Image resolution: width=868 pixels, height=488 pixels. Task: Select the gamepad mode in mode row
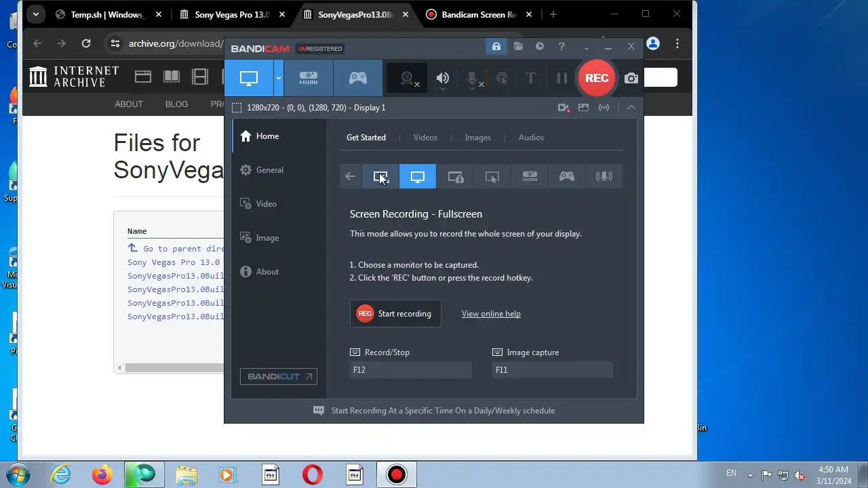coord(567,176)
